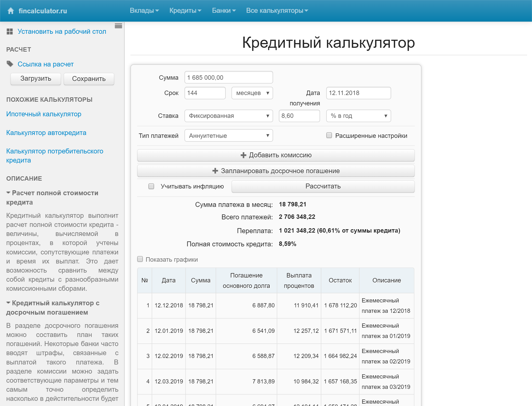Collapse sidebar using the panel toggle icon
Viewport: 532px width, 406px height.
[x=118, y=26]
